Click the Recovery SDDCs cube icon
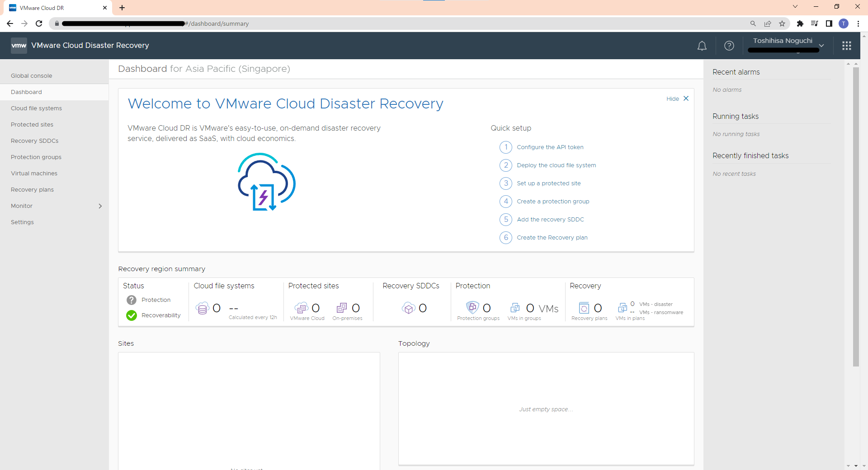This screenshot has width=868, height=470. 408,308
